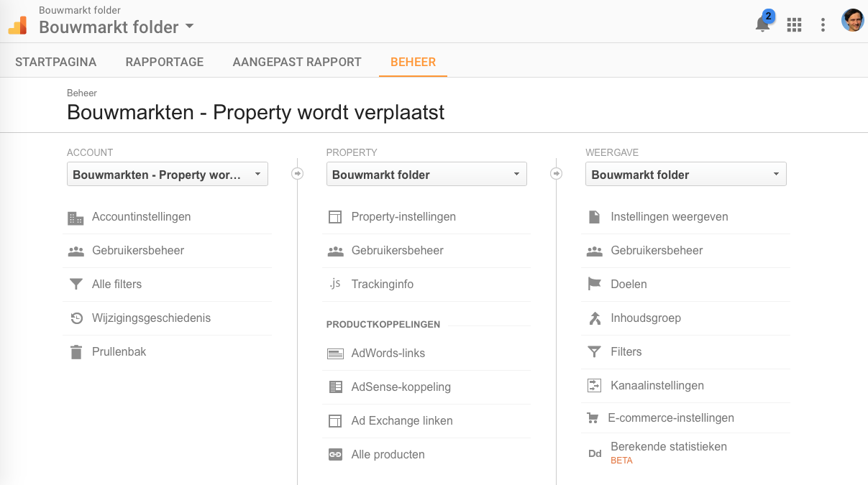Click the Alle producten link icon

click(x=335, y=455)
